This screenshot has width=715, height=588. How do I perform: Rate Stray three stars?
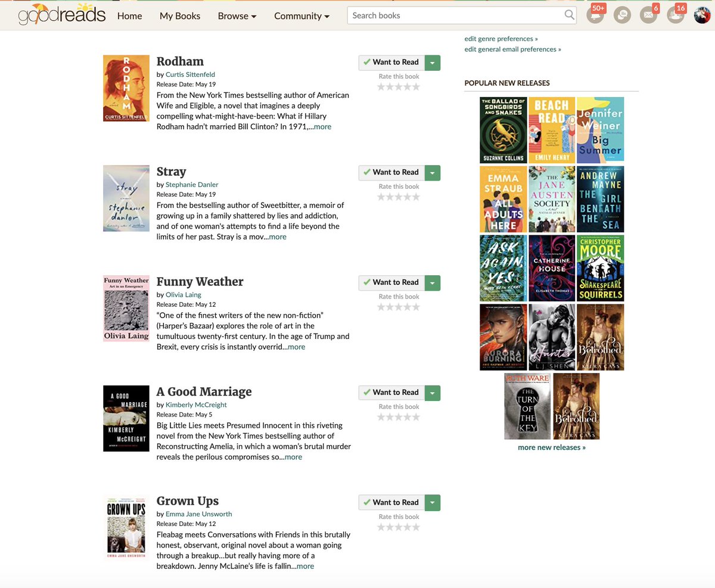pyautogui.click(x=399, y=197)
